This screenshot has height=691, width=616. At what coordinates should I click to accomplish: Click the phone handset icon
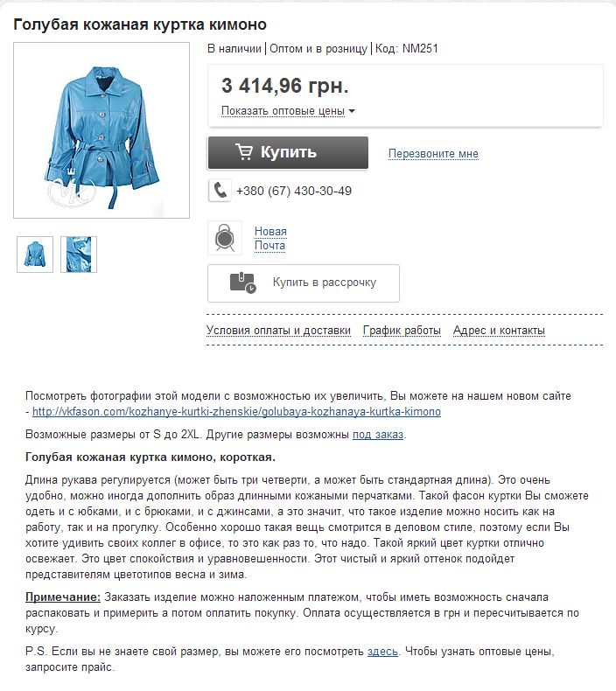click(x=220, y=191)
